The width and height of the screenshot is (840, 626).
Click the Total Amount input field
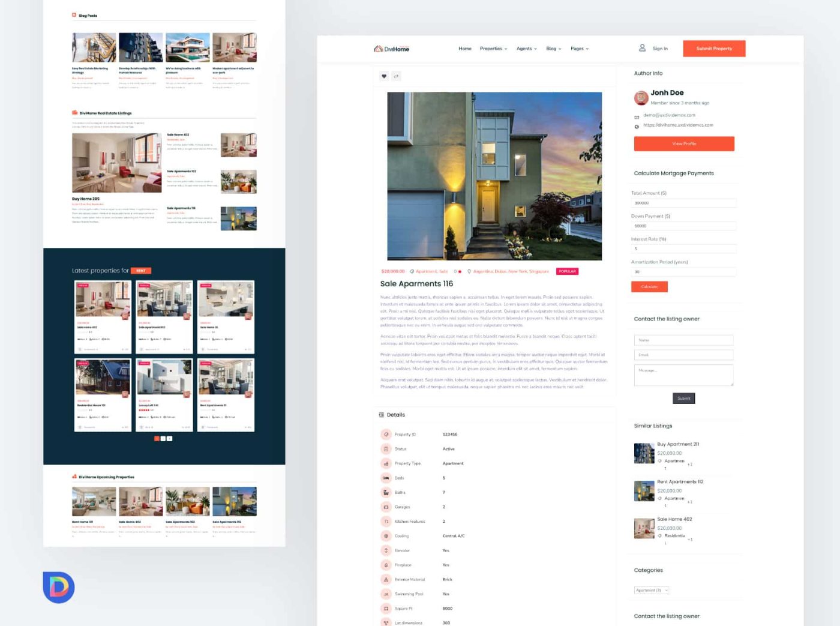tap(683, 203)
